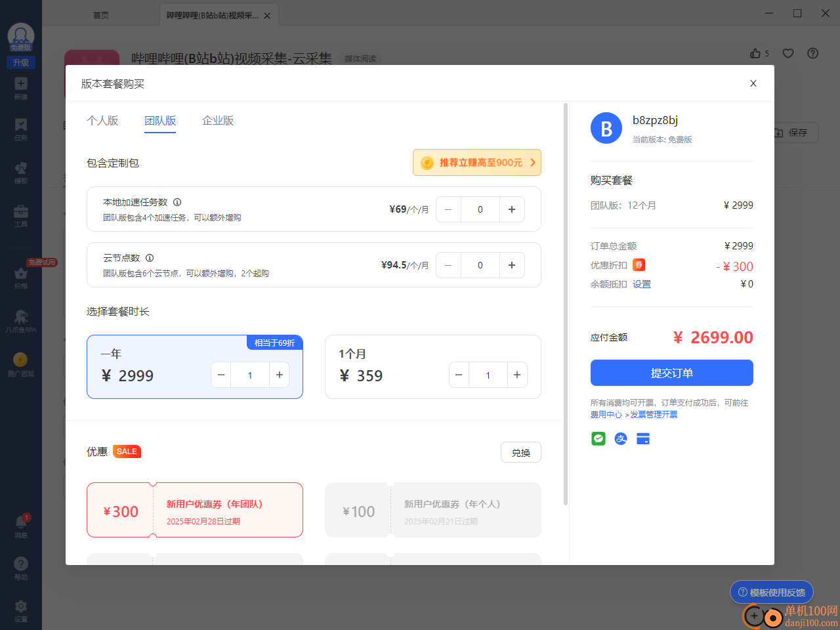Click the 应付金额 ¥2699.00 total
Screen dimensions: 840x630
pyautogui.click(x=713, y=337)
